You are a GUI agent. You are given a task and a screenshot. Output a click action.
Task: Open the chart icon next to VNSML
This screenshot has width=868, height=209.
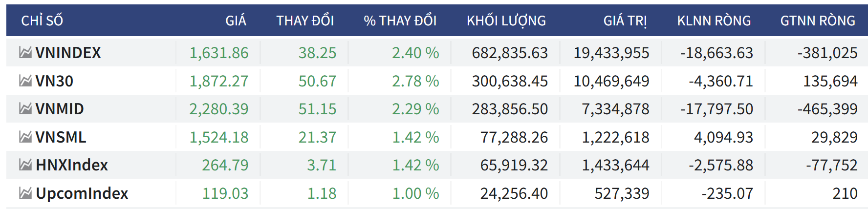[25, 137]
